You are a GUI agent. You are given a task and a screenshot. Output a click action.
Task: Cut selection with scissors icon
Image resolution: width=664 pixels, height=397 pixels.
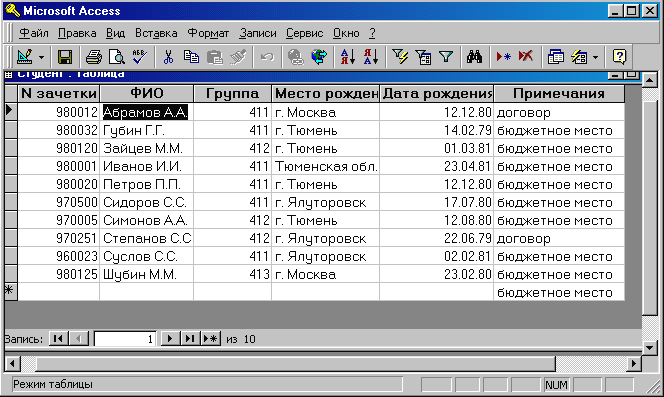(x=168, y=57)
